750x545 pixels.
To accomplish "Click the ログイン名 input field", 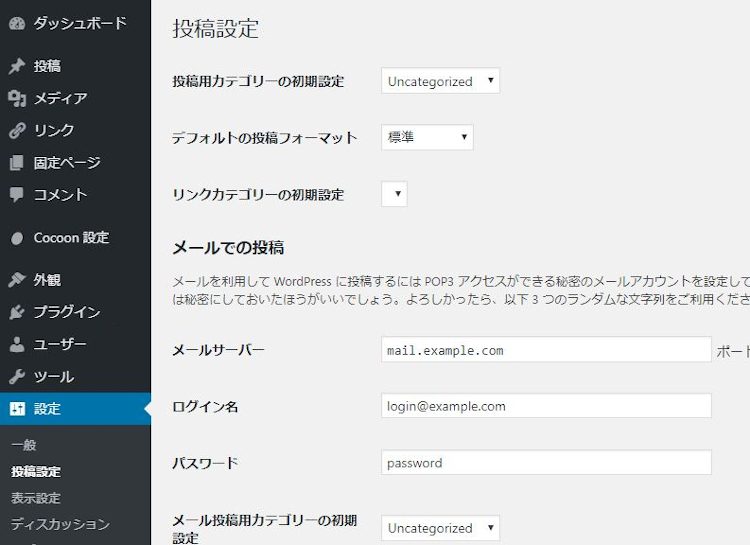I will (546, 406).
